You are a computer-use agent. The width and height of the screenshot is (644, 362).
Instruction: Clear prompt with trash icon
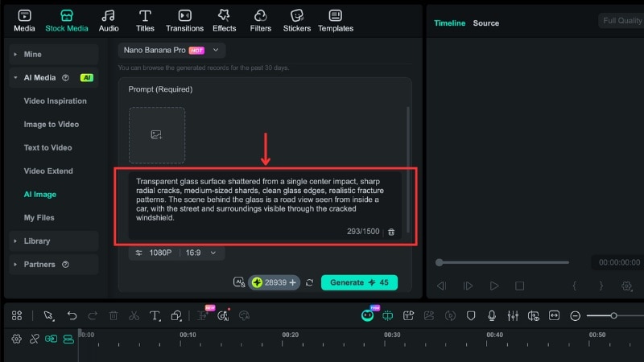(391, 232)
